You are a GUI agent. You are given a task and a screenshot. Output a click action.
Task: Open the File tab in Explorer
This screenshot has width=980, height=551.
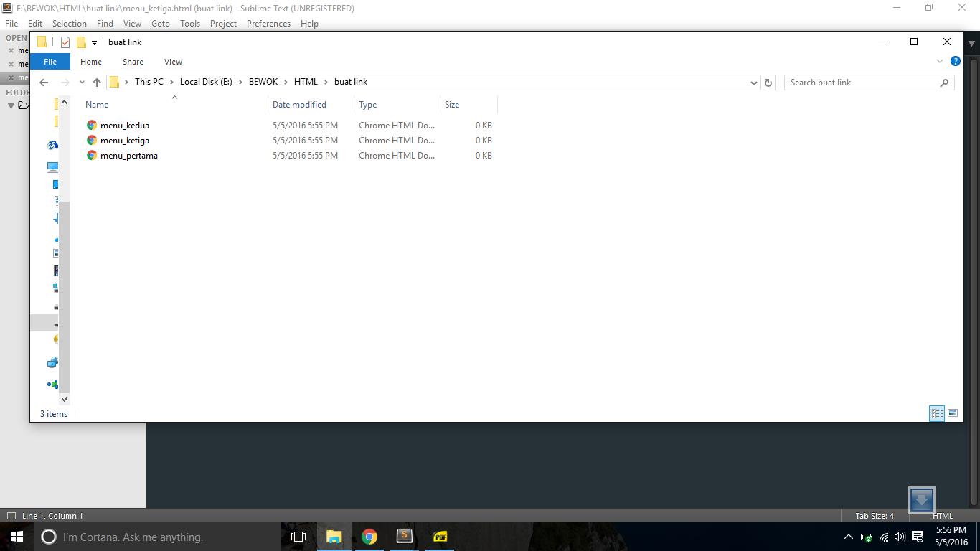tap(50, 62)
